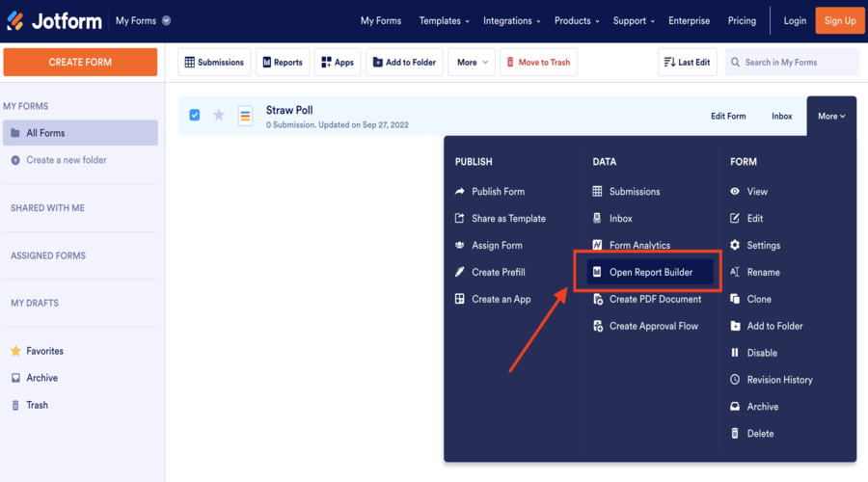
Task: Expand the My Forms header dropdown
Action: coord(167,20)
